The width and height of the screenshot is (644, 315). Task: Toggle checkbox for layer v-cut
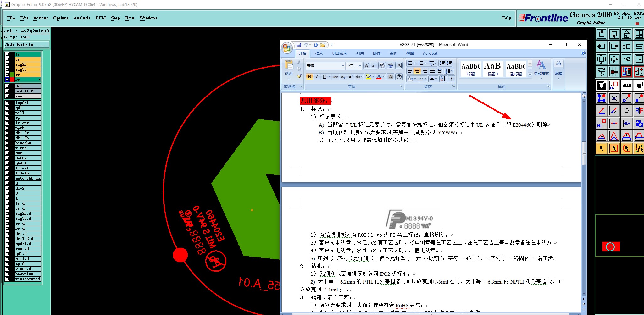pyautogui.click(x=7, y=148)
